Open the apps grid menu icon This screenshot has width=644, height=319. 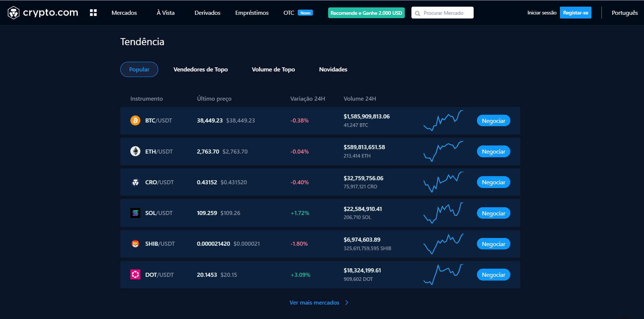[x=93, y=13]
